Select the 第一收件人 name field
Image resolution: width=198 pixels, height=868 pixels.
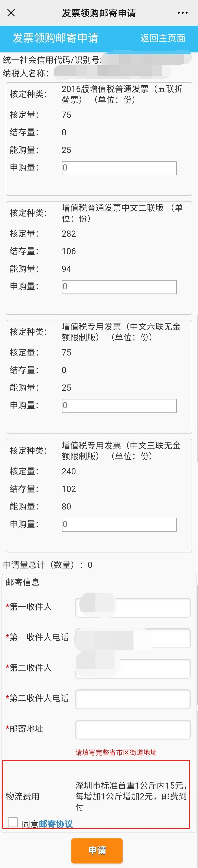point(133,607)
